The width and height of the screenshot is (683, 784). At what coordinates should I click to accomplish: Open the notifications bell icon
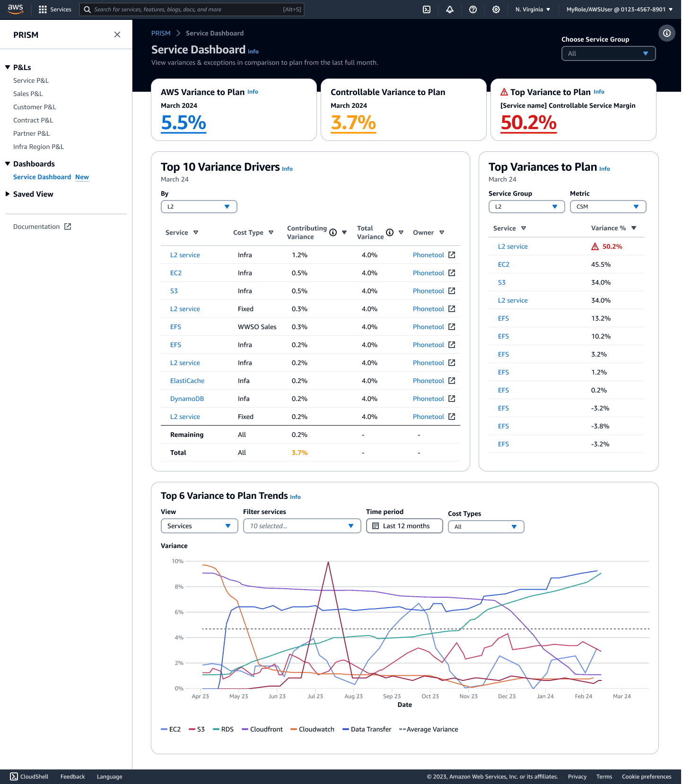450,9
